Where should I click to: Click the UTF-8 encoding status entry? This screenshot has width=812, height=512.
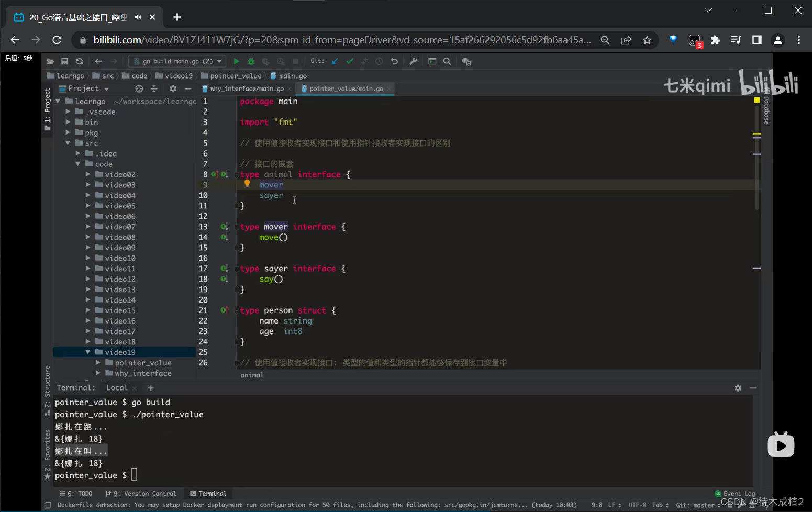click(637, 505)
